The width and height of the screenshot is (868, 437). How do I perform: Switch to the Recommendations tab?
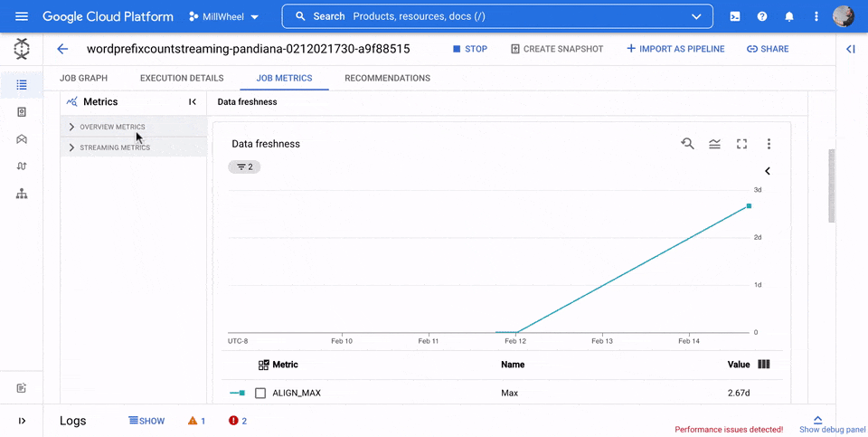click(387, 78)
